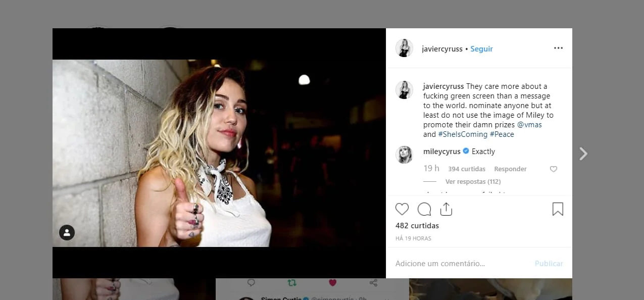Open the mileycyrus username in the comment
Image resolution: width=644 pixels, height=300 pixels.
click(x=441, y=152)
